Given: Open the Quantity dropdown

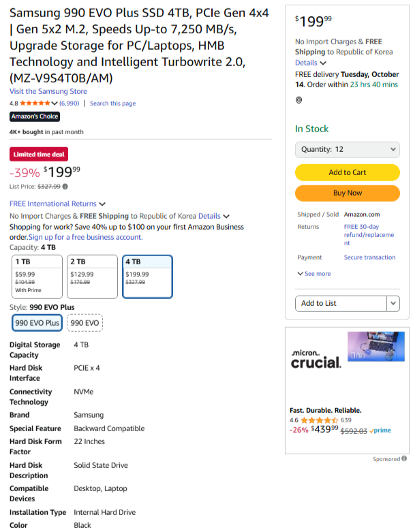Looking at the screenshot, I should pyautogui.click(x=348, y=149).
